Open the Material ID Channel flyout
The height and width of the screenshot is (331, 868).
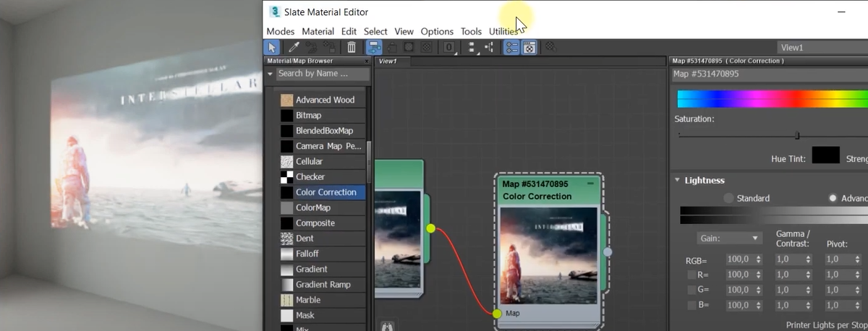pyautogui.click(x=449, y=48)
